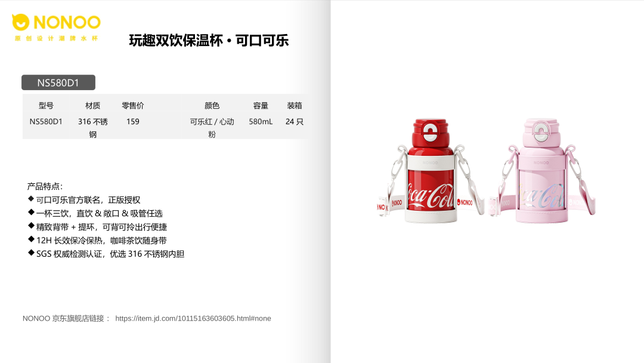The height and width of the screenshot is (363, 644).
Task: Click the price cell 159
Action: (132, 122)
